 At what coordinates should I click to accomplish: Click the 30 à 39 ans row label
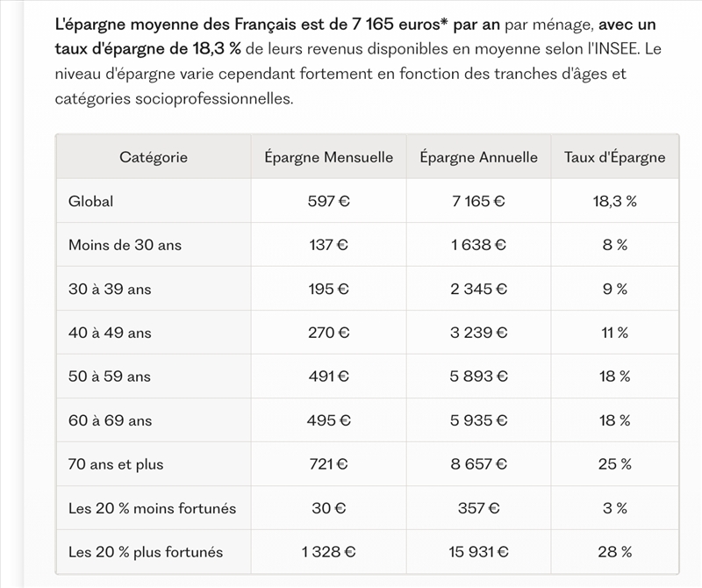[110, 289]
